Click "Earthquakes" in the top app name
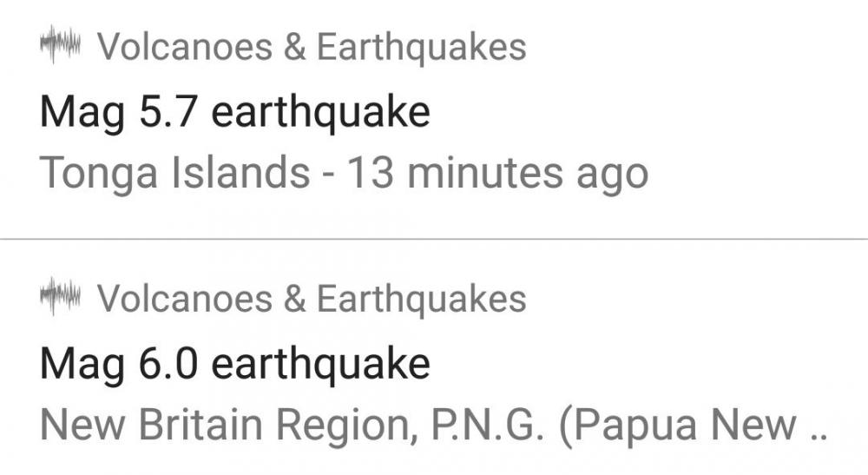 coord(421,48)
